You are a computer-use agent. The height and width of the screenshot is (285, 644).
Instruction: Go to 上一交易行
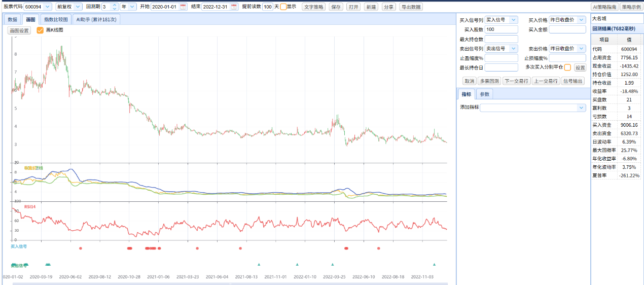546,81
